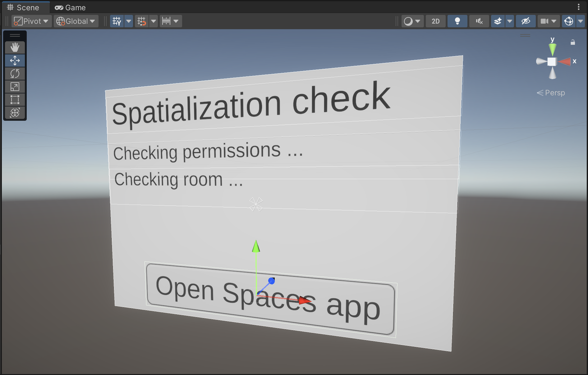Toggle the orientation gizmo rotation lock
Image resolution: width=588 pixels, height=375 pixels.
[573, 42]
